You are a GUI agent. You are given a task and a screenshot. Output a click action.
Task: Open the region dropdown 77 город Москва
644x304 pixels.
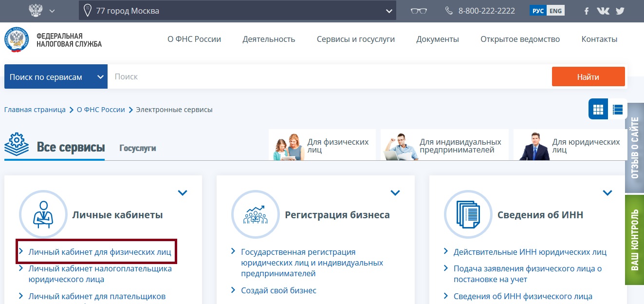click(x=237, y=11)
